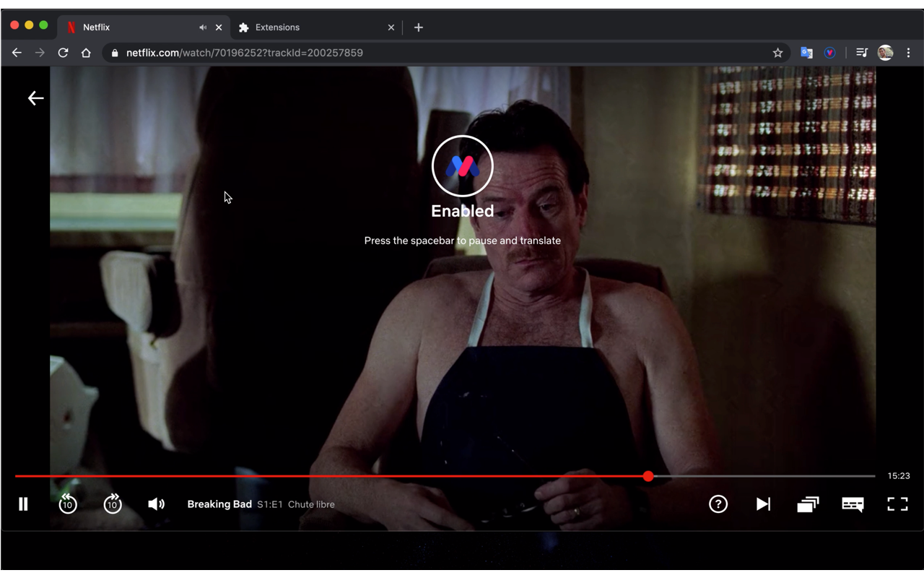The image size is (924, 578).
Task: Open audio and subtitles options
Action: tap(853, 504)
